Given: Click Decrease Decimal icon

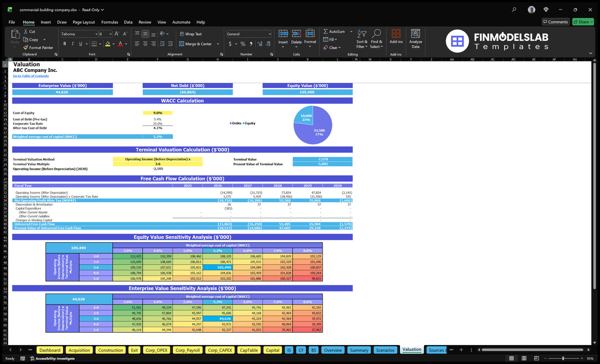Looking at the screenshot, I should (x=268, y=44).
